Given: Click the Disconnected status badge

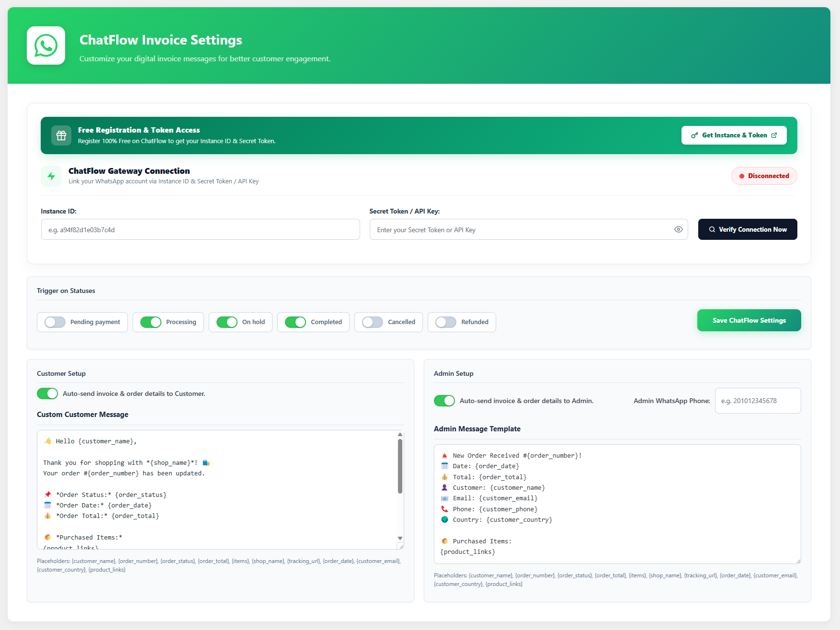Looking at the screenshot, I should (x=764, y=176).
